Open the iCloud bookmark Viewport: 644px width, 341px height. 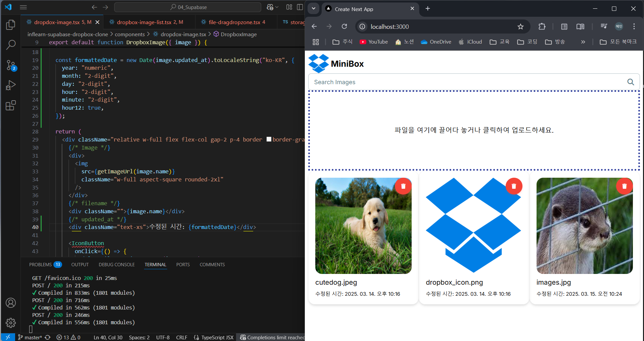470,42
